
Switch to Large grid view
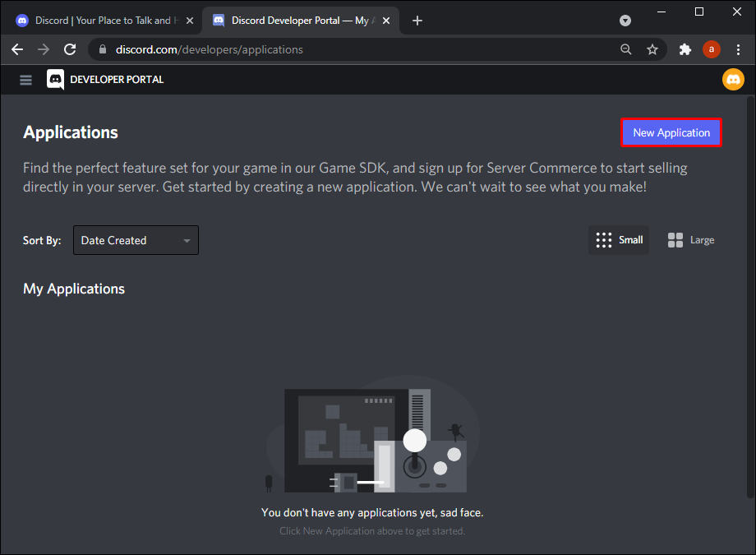tap(690, 239)
